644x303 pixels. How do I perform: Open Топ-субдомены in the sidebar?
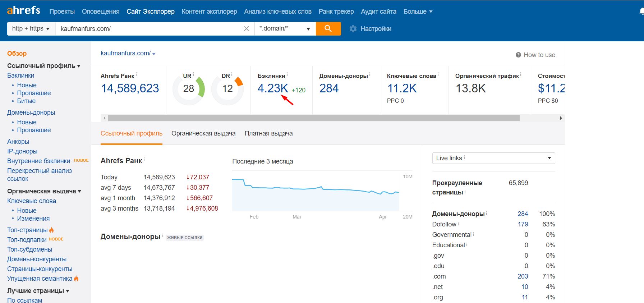click(30, 249)
